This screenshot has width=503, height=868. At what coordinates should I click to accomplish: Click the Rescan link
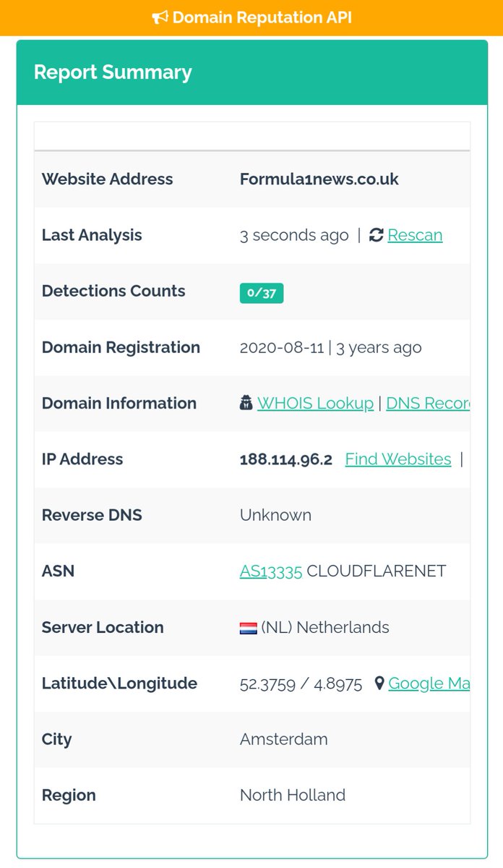pyautogui.click(x=415, y=235)
